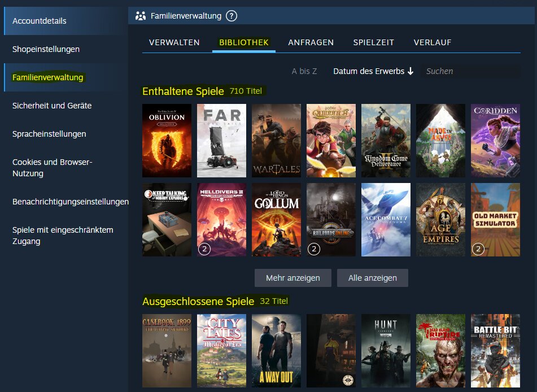Open the Verlauf tab
This screenshot has width=537, height=392.
coord(432,42)
